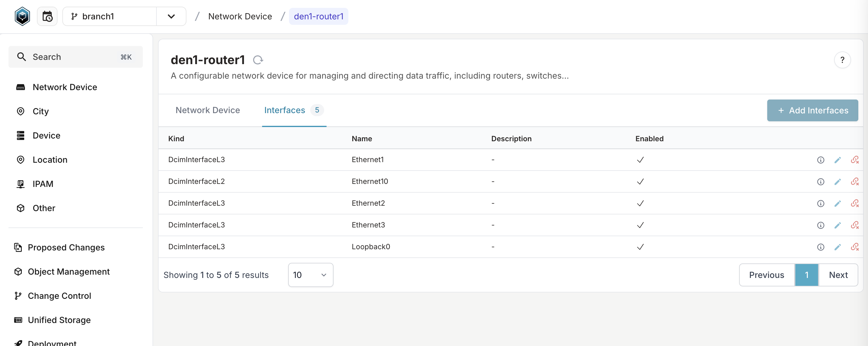The height and width of the screenshot is (346, 868).
Task: Open the time travel calendar icon
Action: coord(47,16)
